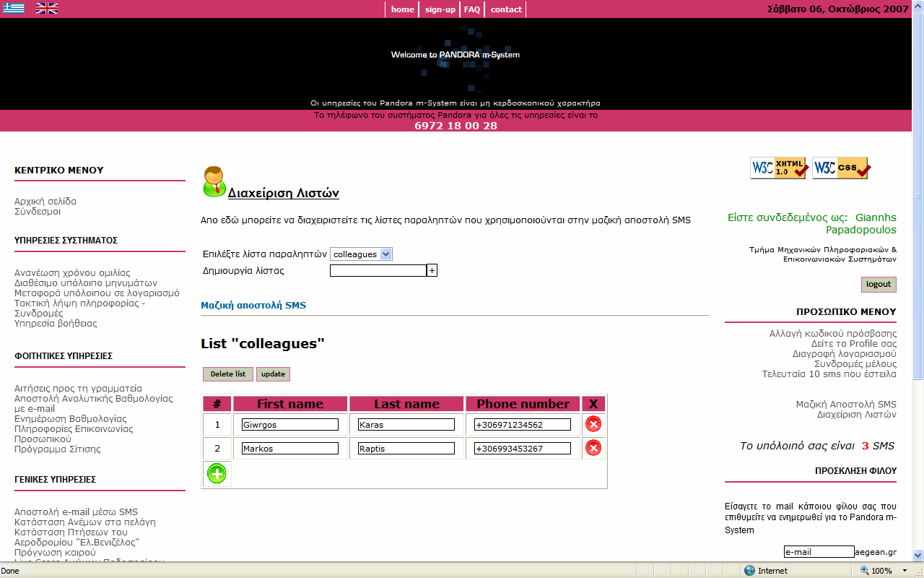Open Αλλαγή κωδικού πρόσβασης link

pyautogui.click(x=833, y=334)
